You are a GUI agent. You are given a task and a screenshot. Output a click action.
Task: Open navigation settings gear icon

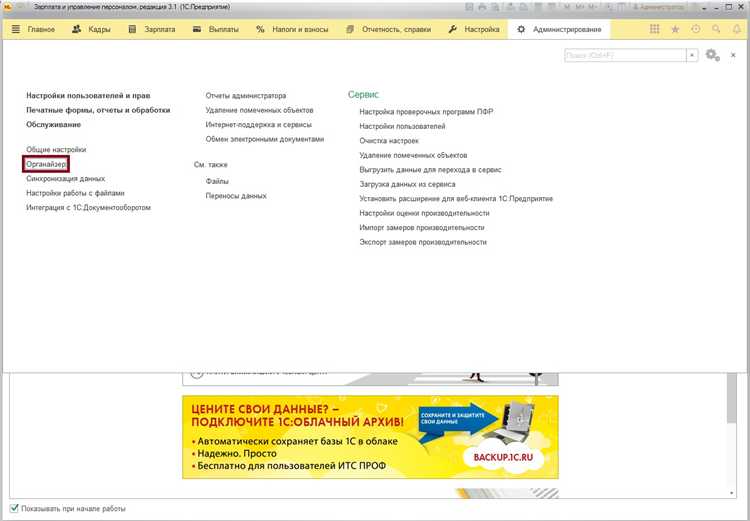[x=713, y=55]
